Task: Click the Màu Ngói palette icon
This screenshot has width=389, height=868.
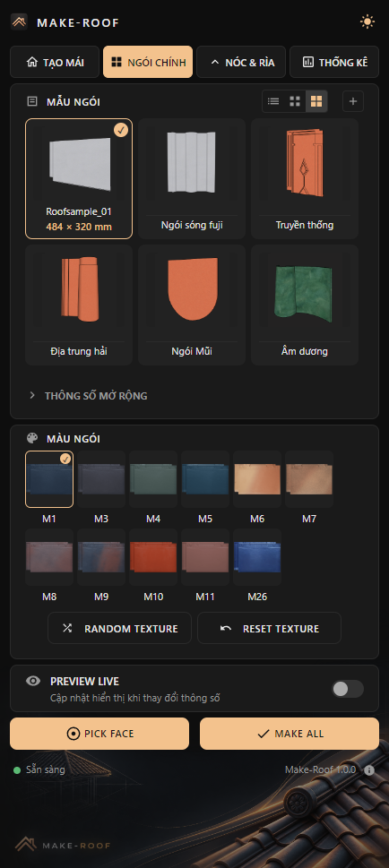Action: [32, 438]
